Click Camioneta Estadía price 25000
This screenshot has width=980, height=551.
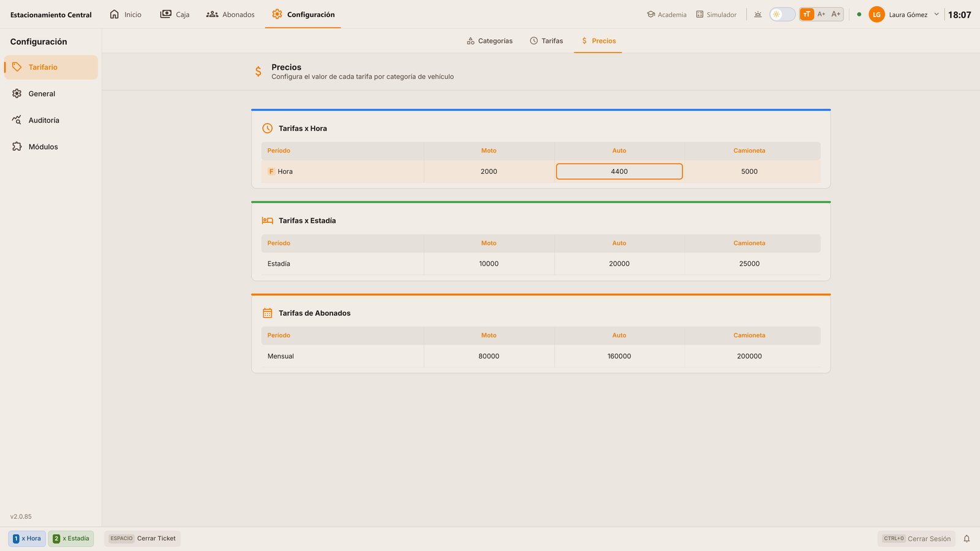coord(750,264)
